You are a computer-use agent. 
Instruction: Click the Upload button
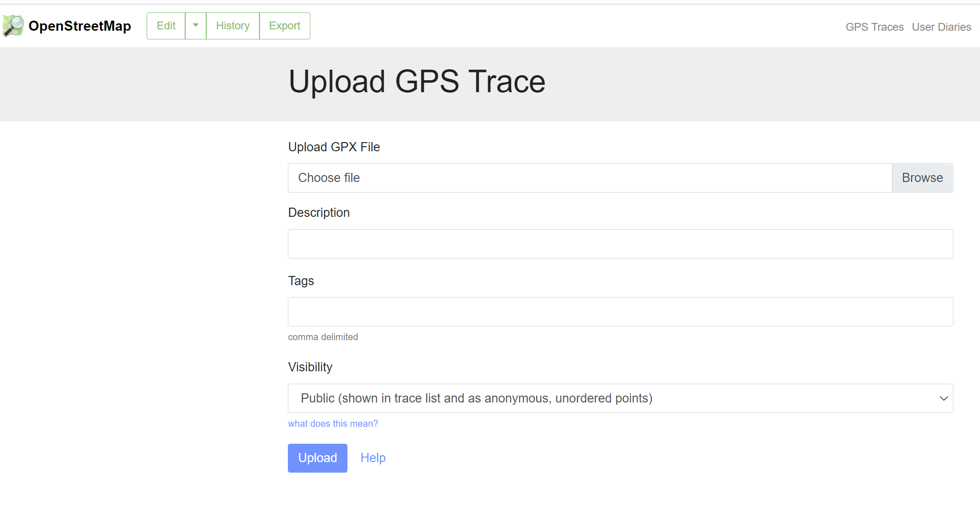pyautogui.click(x=317, y=458)
